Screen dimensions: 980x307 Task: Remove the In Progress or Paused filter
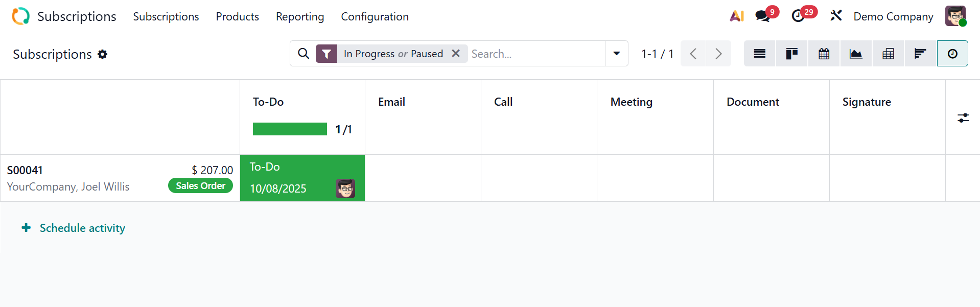click(456, 54)
